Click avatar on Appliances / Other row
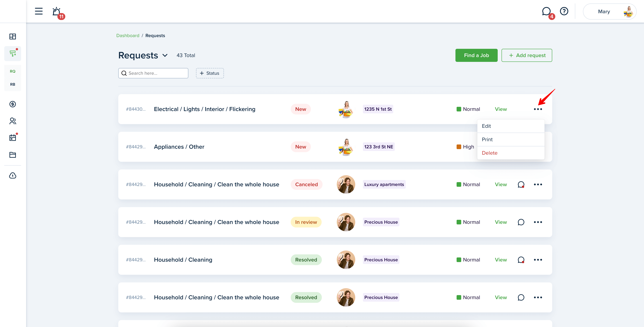The height and width of the screenshot is (327, 644). [346, 147]
